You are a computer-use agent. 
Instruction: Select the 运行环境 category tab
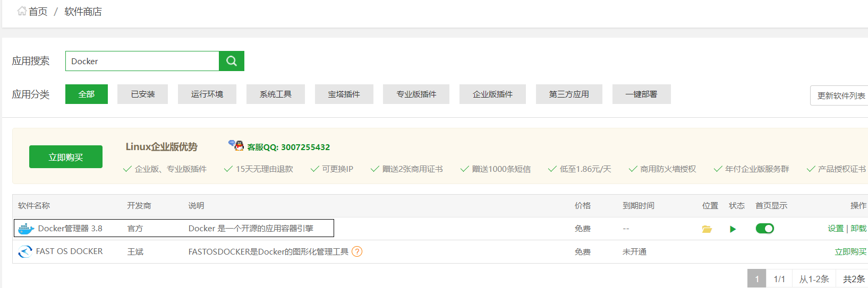(207, 94)
